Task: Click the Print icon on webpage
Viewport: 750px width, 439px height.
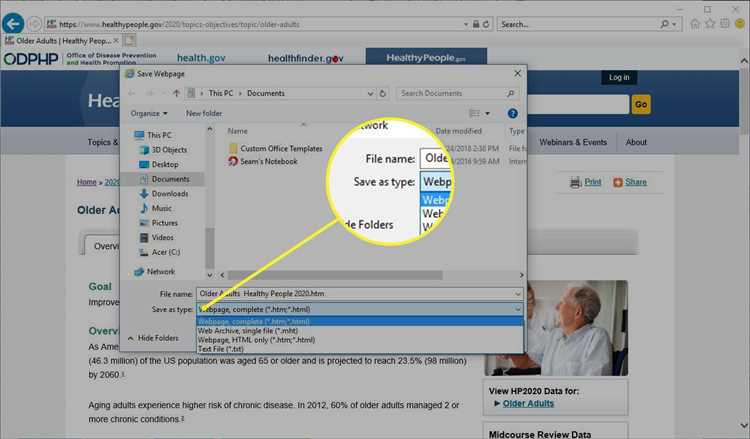Action: click(x=575, y=182)
